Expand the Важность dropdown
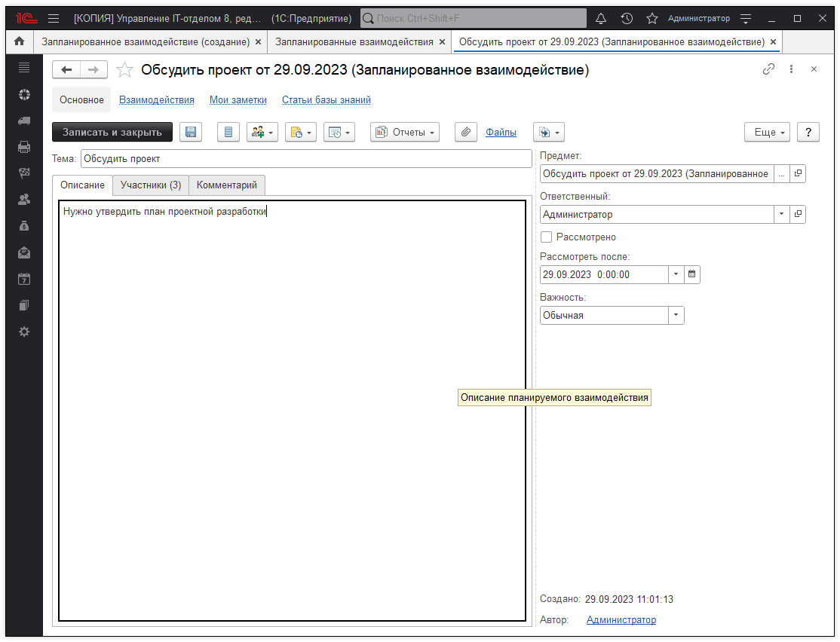 (676, 316)
